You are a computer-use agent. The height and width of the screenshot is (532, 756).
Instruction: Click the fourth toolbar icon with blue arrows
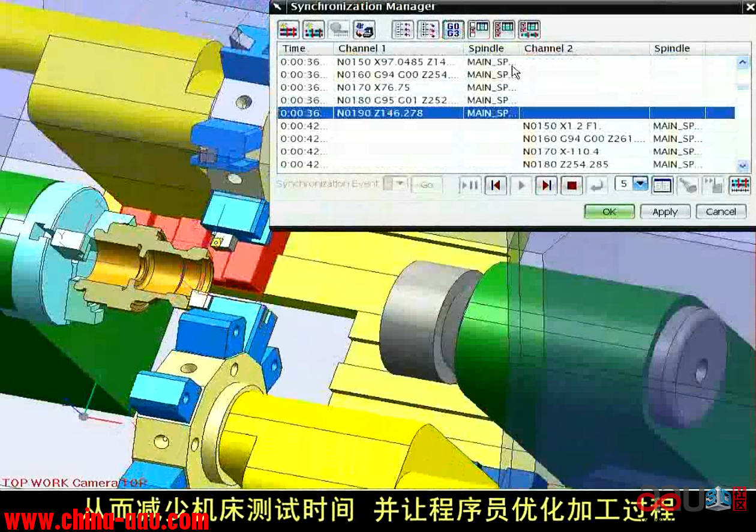[x=364, y=29]
